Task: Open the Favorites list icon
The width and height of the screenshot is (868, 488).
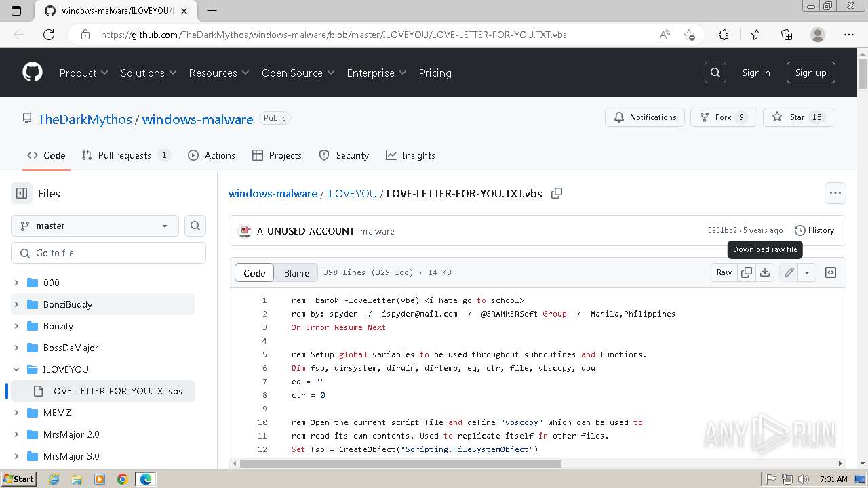Action: pos(757,35)
